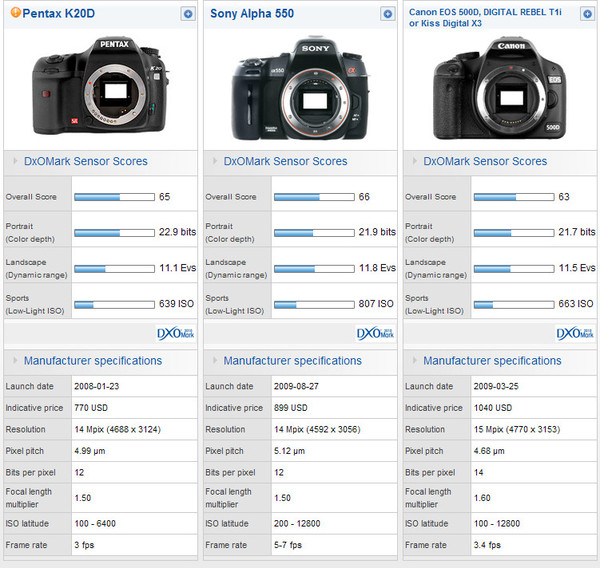Viewport: 600px width, 568px height.
Task: Click the '11.8 Evs' Sony landscape value
Action: click(377, 268)
